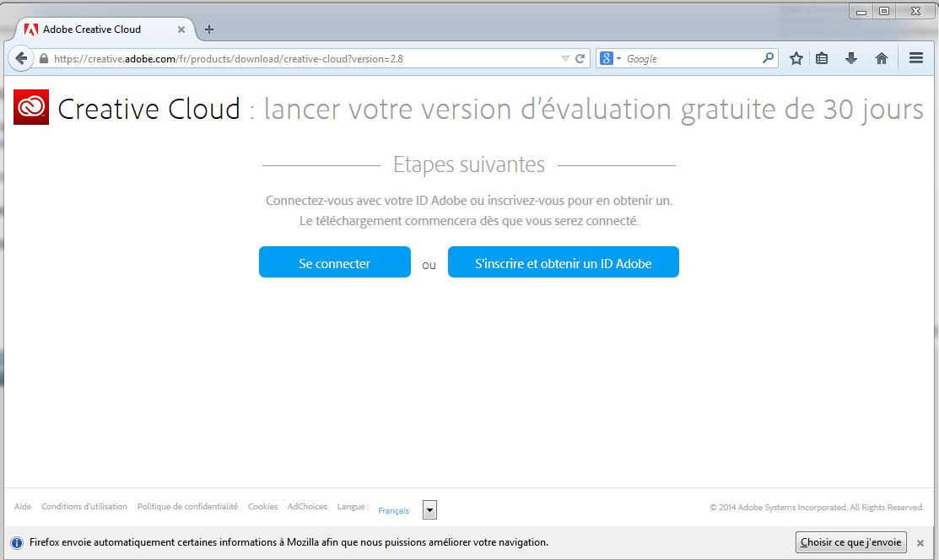Open the Cookies footer link

point(263,507)
